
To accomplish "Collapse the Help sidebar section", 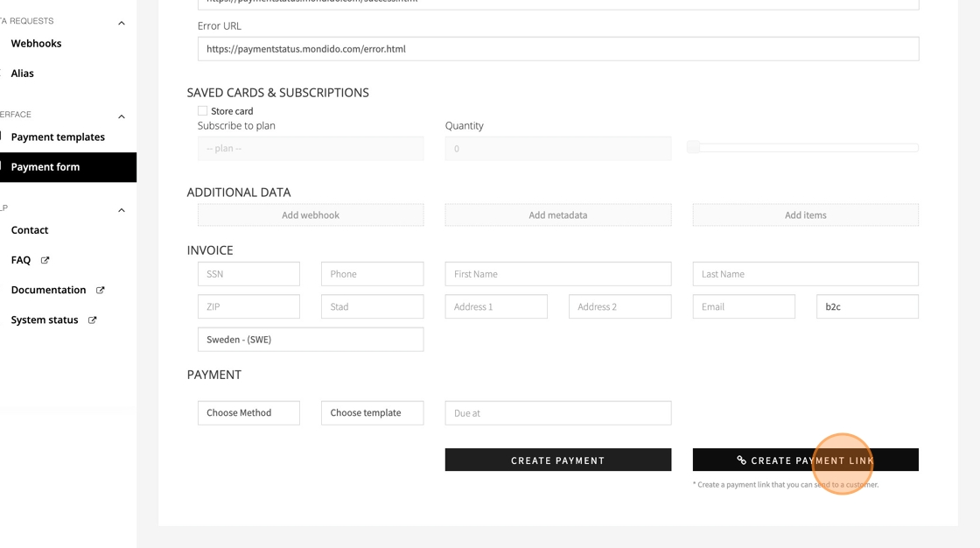I will click(122, 210).
